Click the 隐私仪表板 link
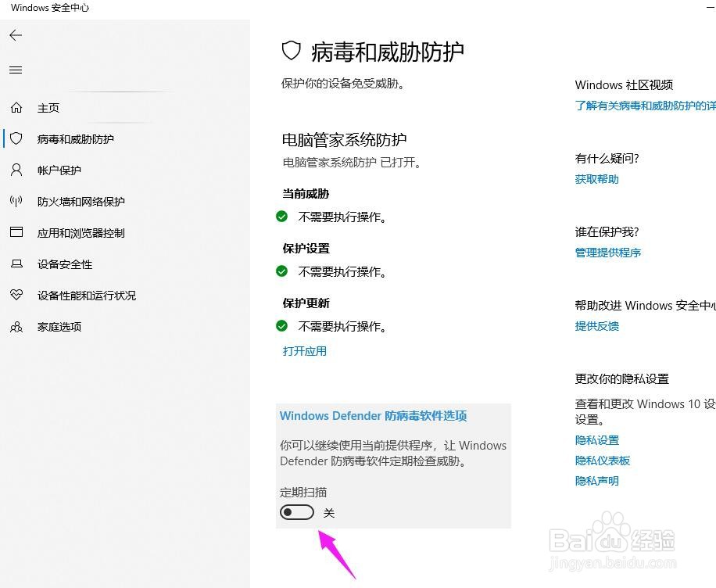The height and width of the screenshot is (588, 716). click(x=601, y=460)
